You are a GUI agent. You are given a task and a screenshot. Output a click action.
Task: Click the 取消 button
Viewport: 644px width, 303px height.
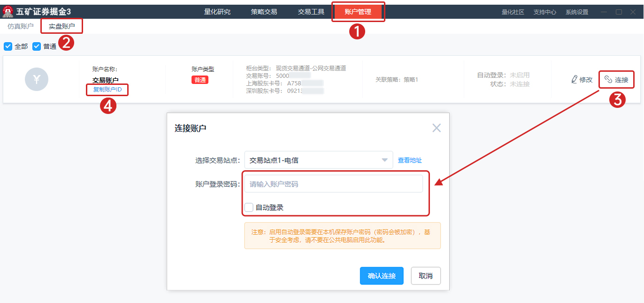[x=426, y=276]
